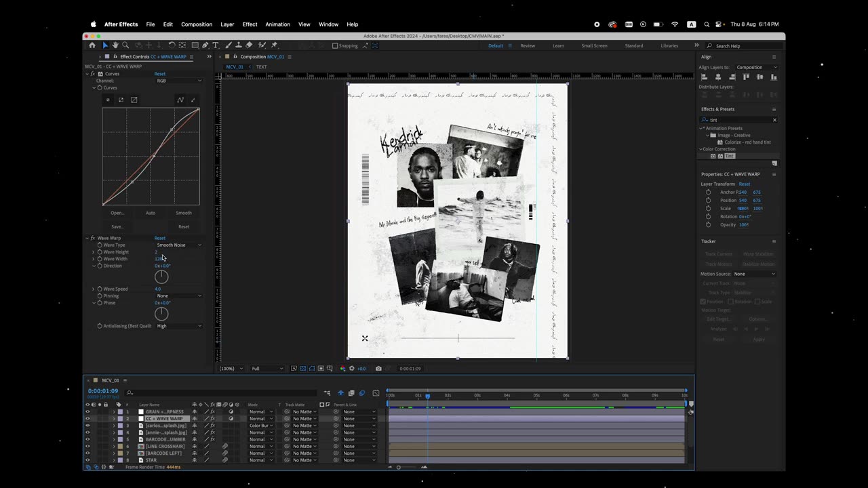Click the Direction angle dial
The height and width of the screenshot is (488, 868).
pyautogui.click(x=161, y=277)
